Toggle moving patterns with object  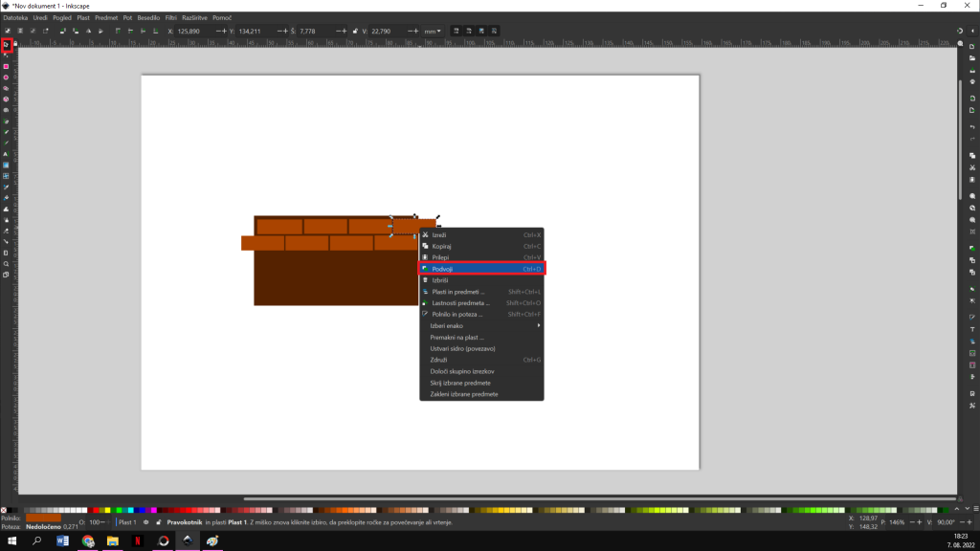click(x=494, y=31)
